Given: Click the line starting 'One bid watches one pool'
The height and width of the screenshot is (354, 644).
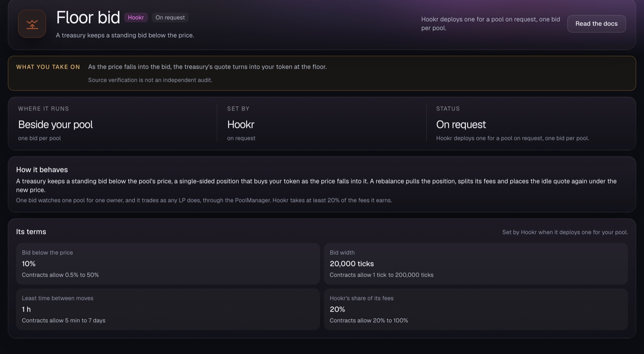Looking at the screenshot, I should click(204, 200).
